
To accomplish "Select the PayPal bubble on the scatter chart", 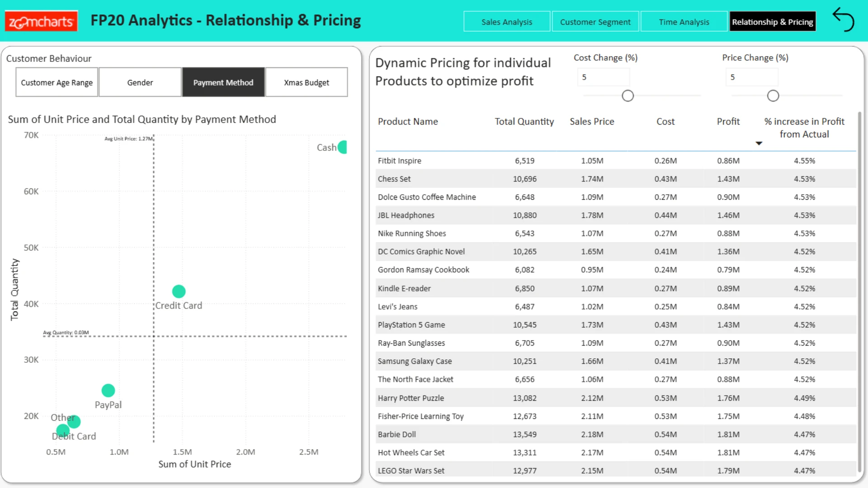I will tap(108, 390).
